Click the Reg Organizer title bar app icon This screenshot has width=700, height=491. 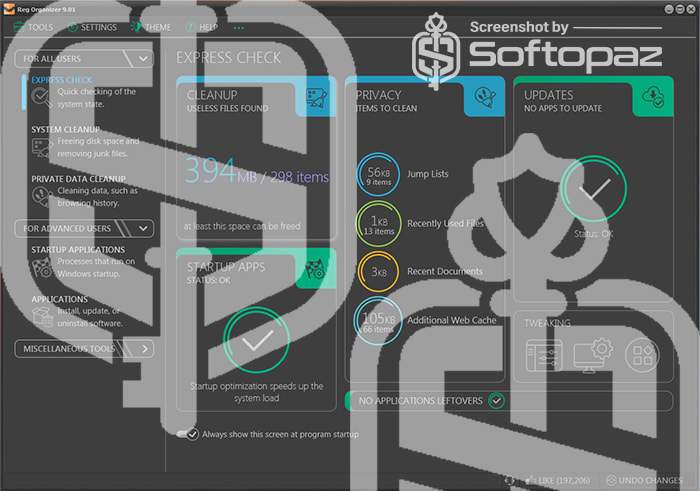coord(9,9)
